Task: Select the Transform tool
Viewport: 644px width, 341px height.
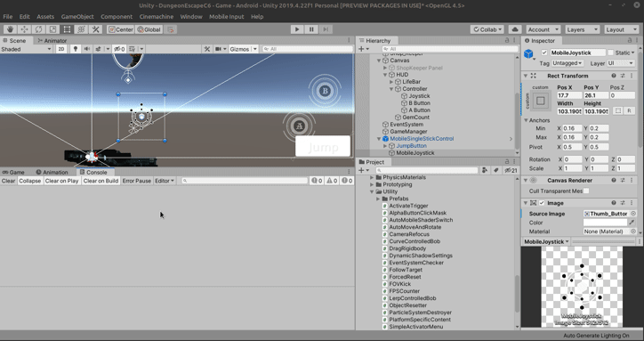Action: (x=81, y=29)
